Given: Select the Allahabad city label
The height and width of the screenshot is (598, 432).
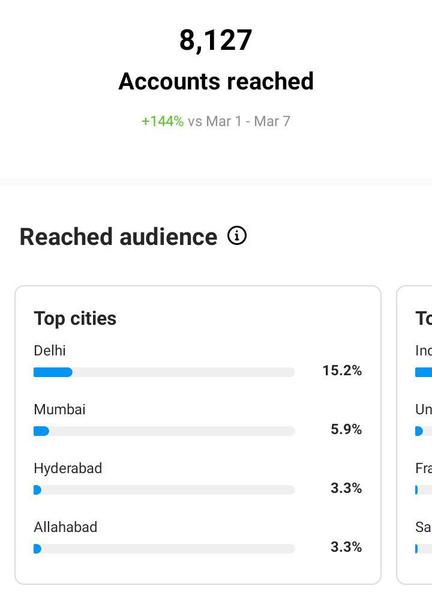Looking at the screenshot, I should tap(66, 527).
